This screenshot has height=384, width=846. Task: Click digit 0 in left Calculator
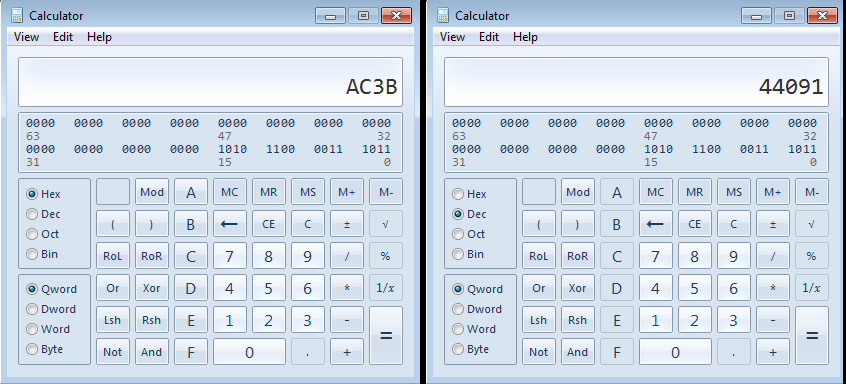tap(249, 352)
